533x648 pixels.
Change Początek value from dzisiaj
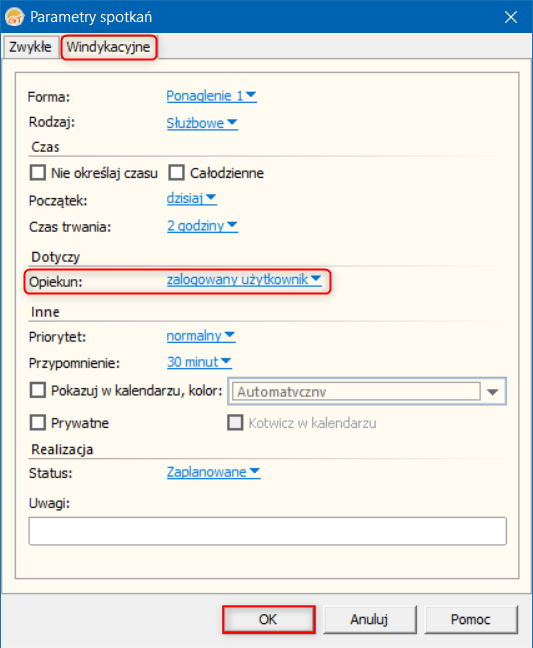point(191,198)
